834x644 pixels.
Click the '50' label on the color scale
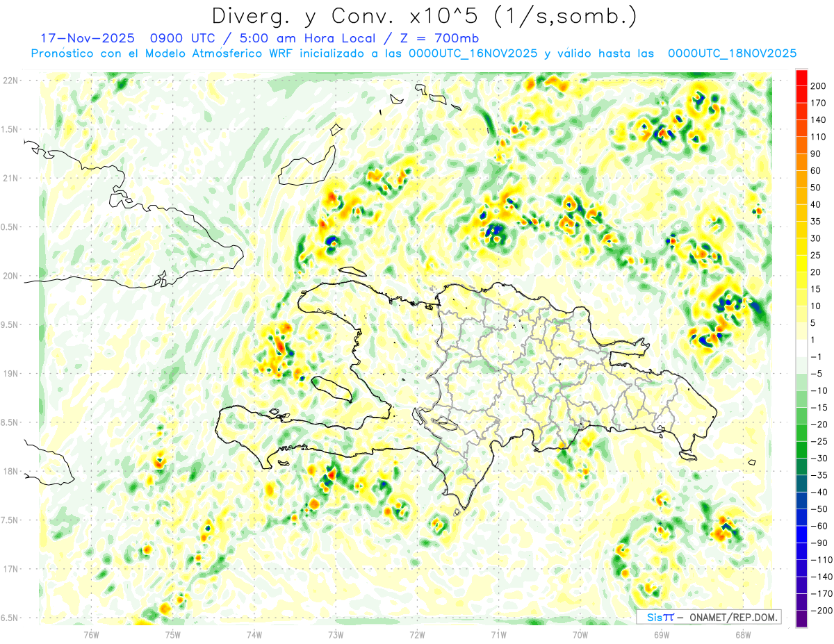coord(816,188)
